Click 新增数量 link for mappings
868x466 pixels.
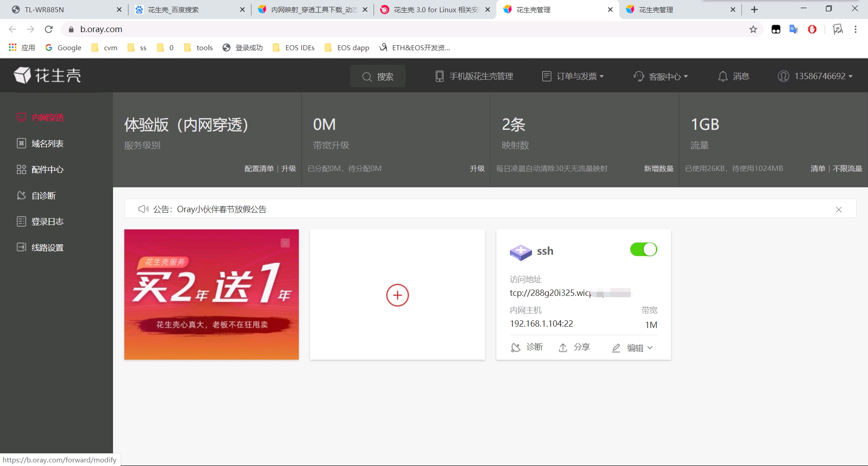pyautogui.click(x=659, y=169)
